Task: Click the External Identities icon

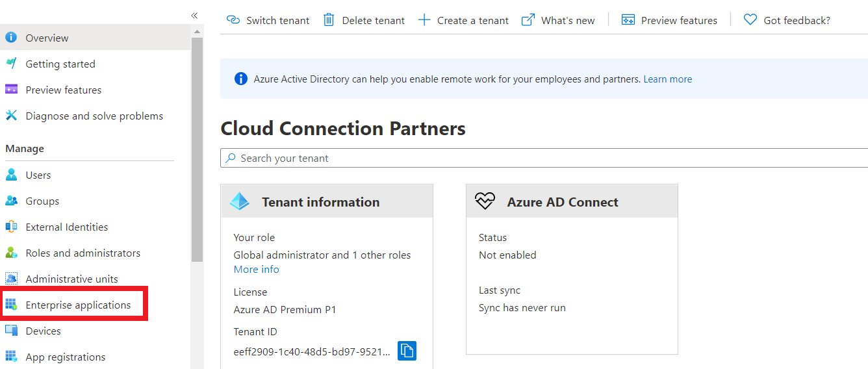Action: [x=11, y=227]
